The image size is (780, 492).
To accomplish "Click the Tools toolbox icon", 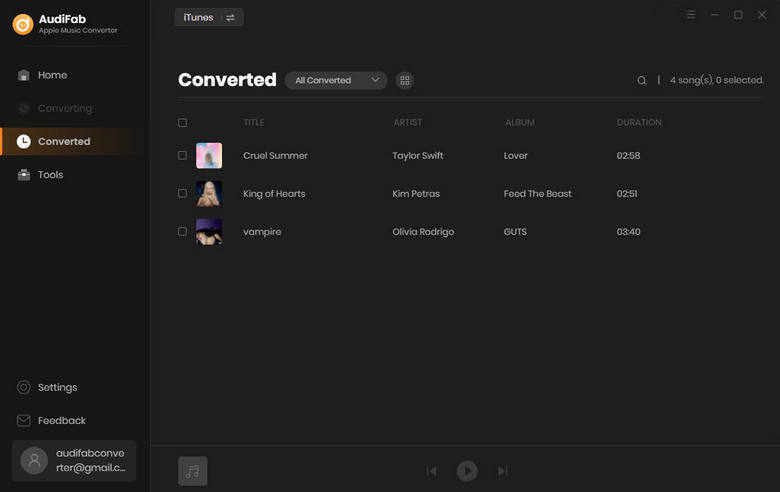I will tap(23, 175).
